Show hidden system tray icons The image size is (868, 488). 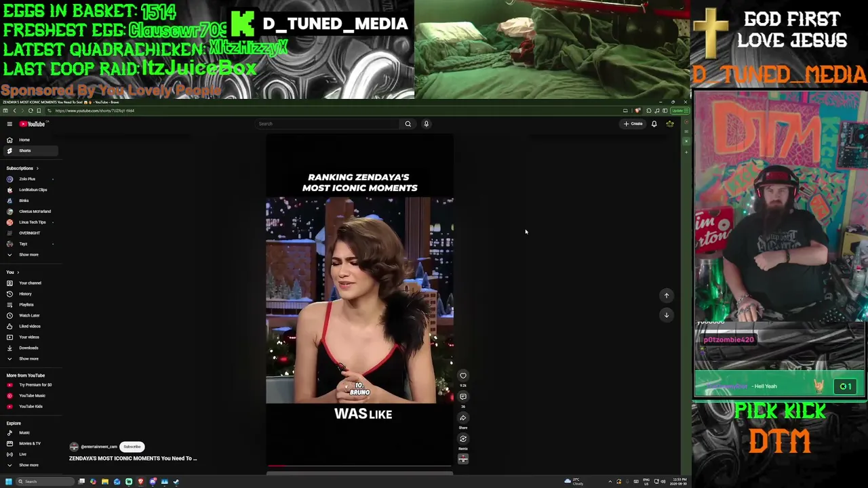point(610,482)
